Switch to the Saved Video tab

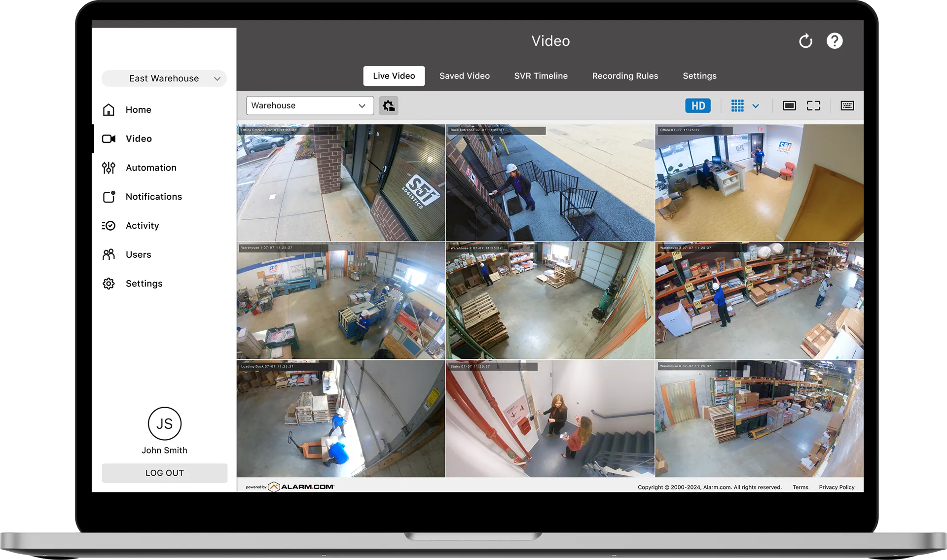coord(464,76)
